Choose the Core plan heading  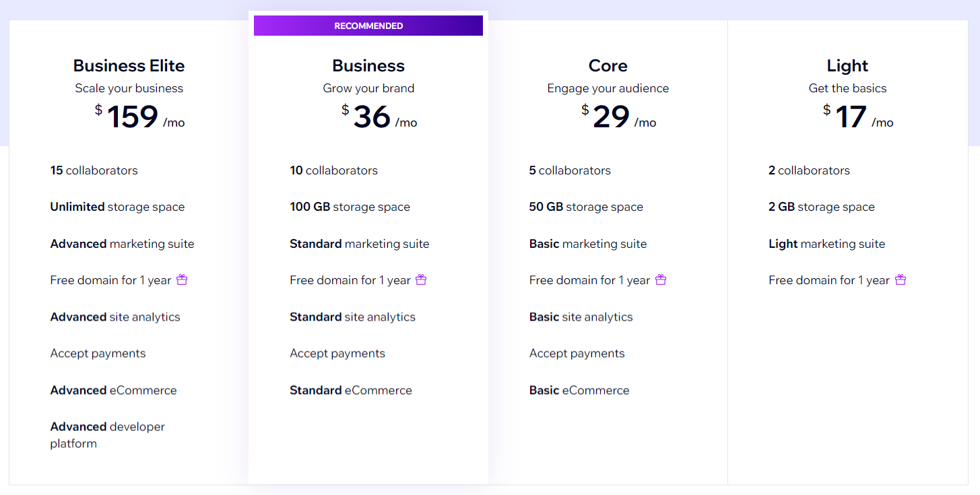(608, 65)
